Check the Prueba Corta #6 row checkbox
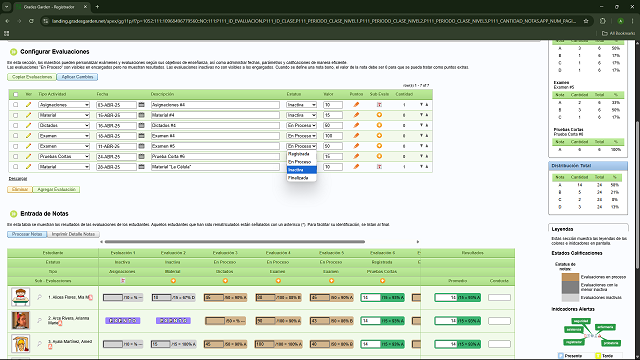 (16, 156)
